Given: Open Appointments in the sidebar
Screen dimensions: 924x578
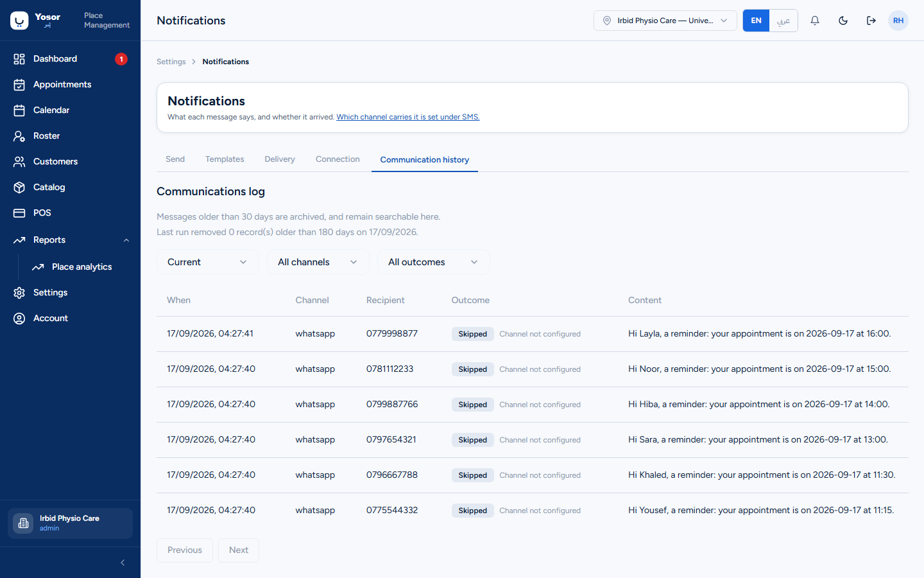Looking at the screenshot, I should pos(71,85).
